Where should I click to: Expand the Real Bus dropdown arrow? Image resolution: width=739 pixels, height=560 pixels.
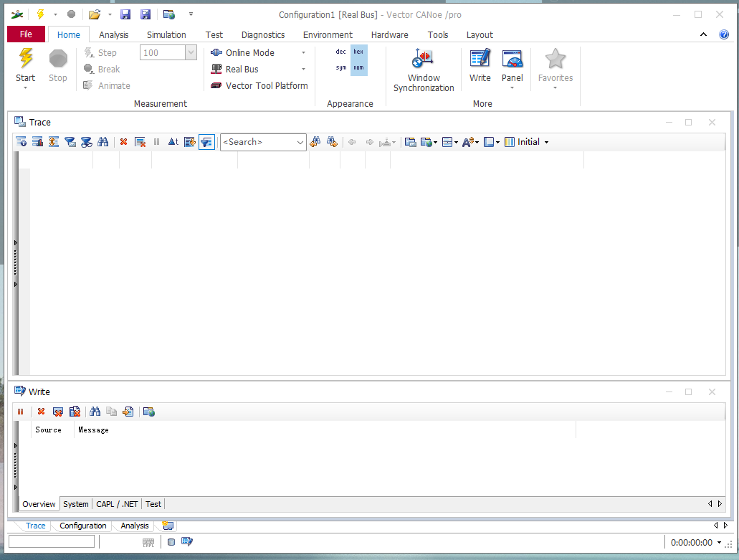tap(303, 70)
